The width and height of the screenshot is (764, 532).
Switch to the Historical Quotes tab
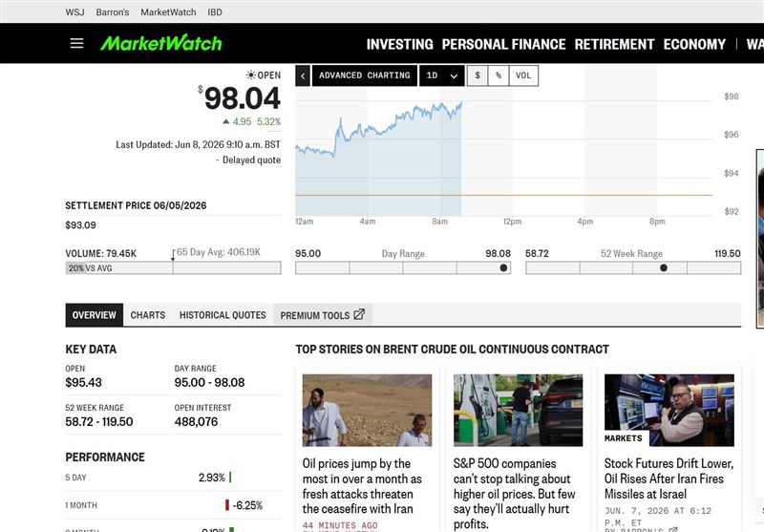[x=223, y=315]
